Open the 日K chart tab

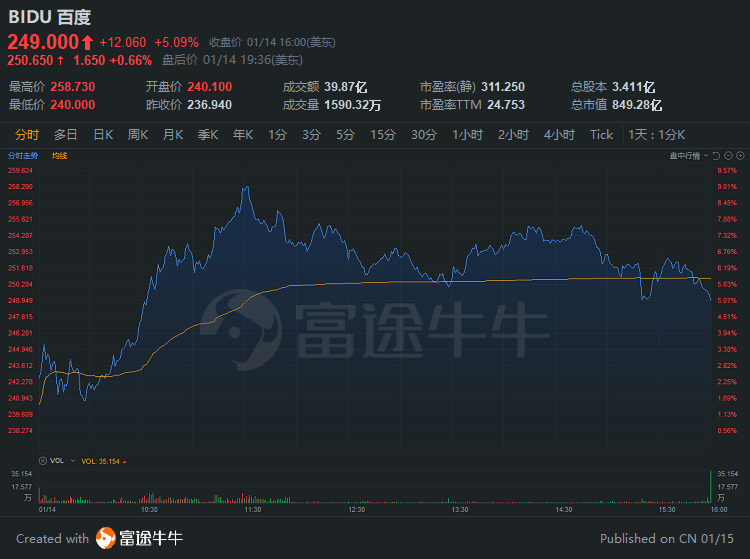click(103, 135)
